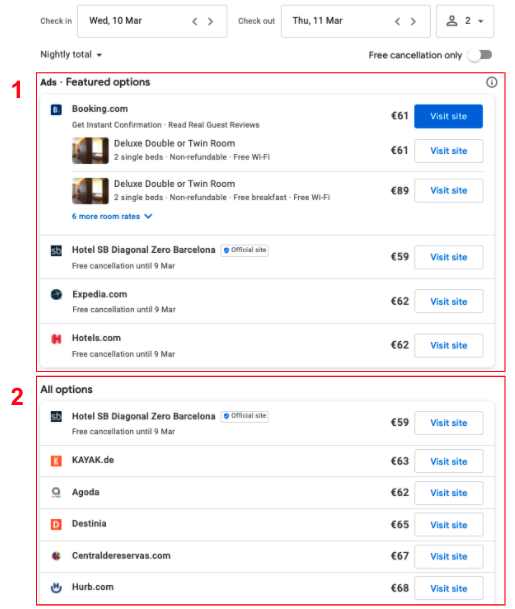Visit site for Centraldereservas.com
This screenshot has height=609, width=515.
[449, 557]
